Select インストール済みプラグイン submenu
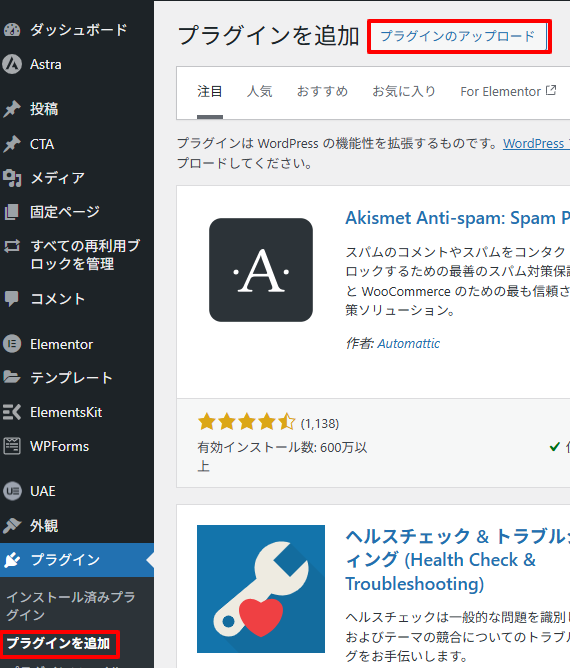This screenshot has width=570, height=668. 71,606
